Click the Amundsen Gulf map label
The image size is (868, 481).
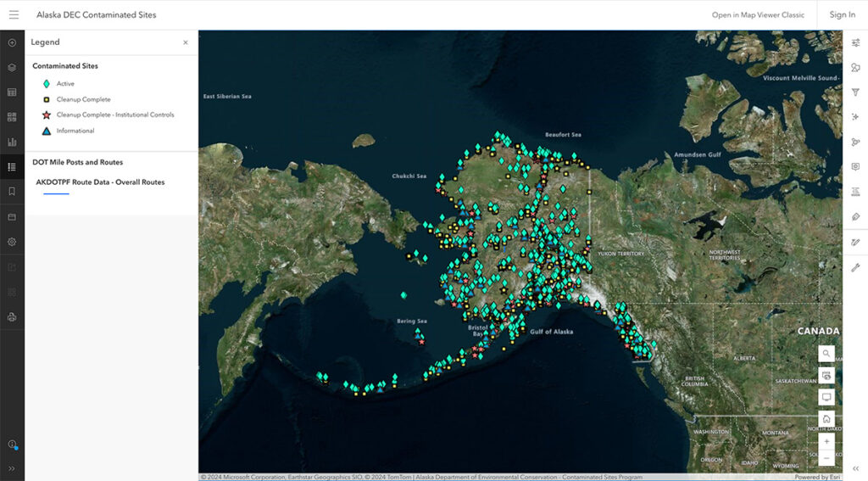coord(698,154)
